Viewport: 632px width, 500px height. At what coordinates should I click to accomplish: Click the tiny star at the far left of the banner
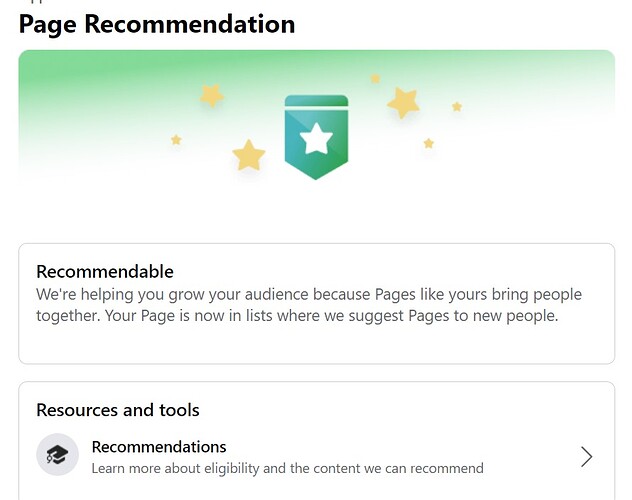tap(176, 140)
